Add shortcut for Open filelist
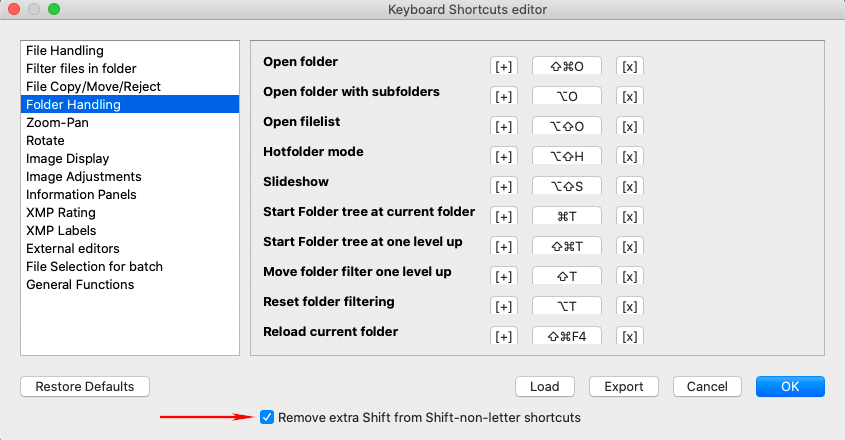The image size is (845, 440). click(504, 127)
